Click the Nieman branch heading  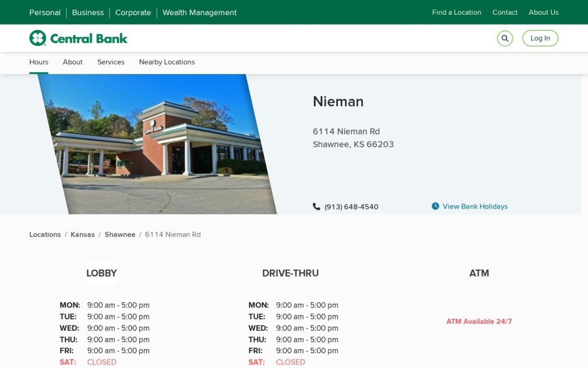click(338, 102)
